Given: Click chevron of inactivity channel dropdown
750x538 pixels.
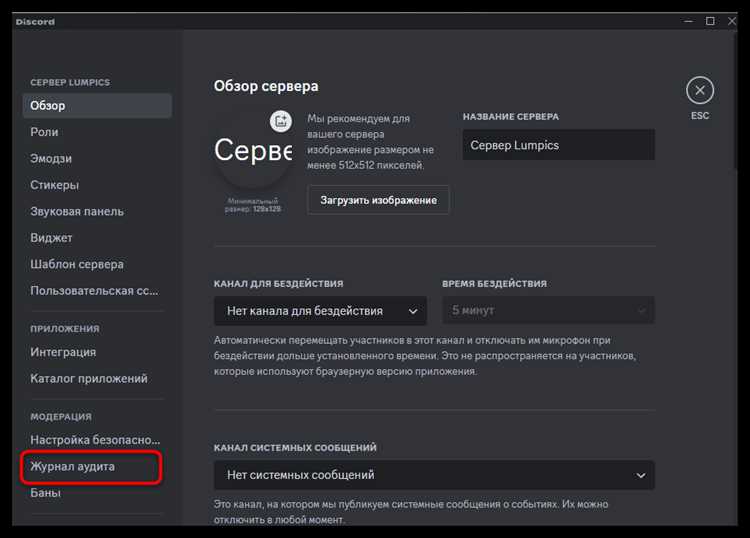Looking at the screenshot, I should [x=413, y=311].
